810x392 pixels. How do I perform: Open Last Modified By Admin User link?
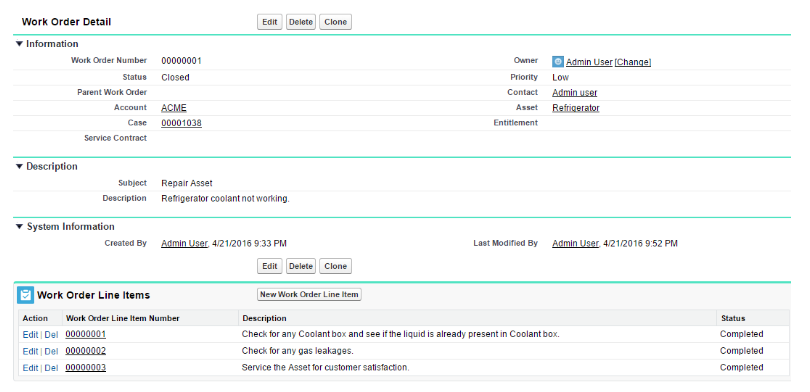(x=575, y=243)
